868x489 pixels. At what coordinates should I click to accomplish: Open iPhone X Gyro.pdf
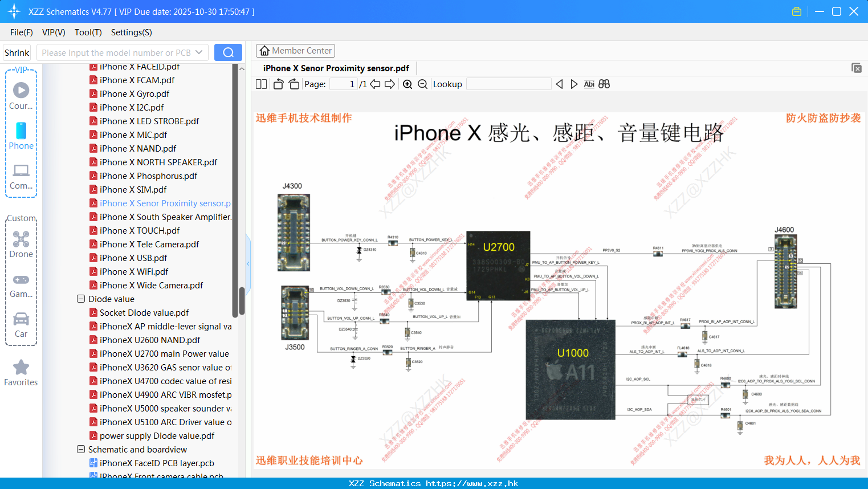[135, 94]
